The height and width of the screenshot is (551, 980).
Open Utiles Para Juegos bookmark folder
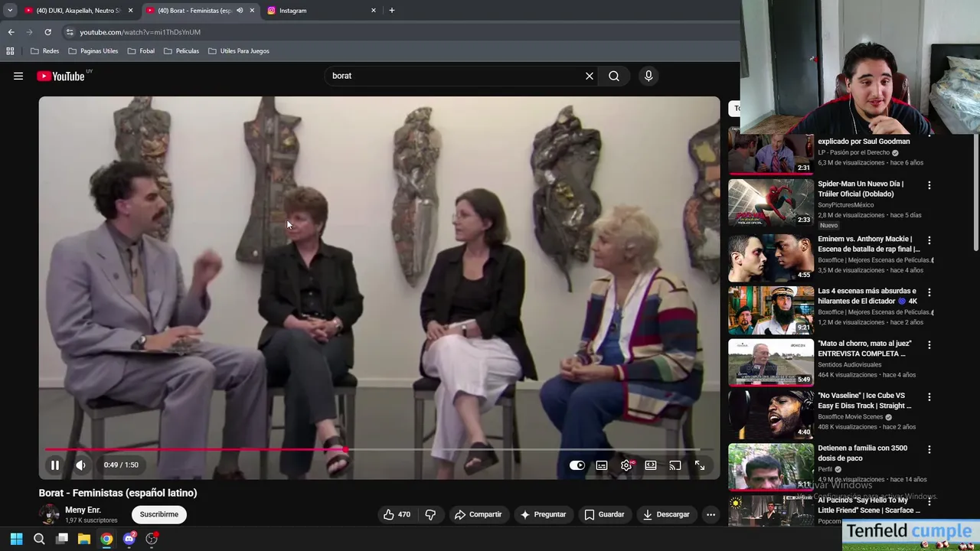tap(239, 51)
